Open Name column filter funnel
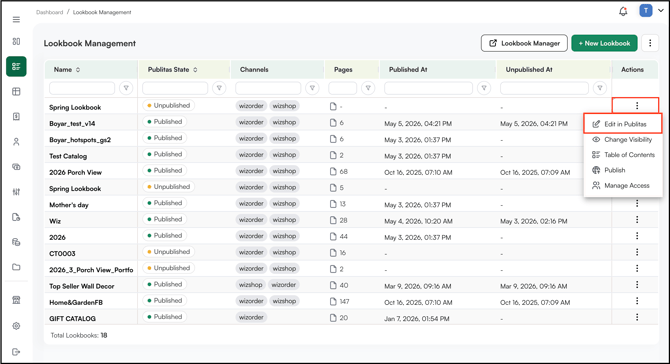 coord(126,88)
